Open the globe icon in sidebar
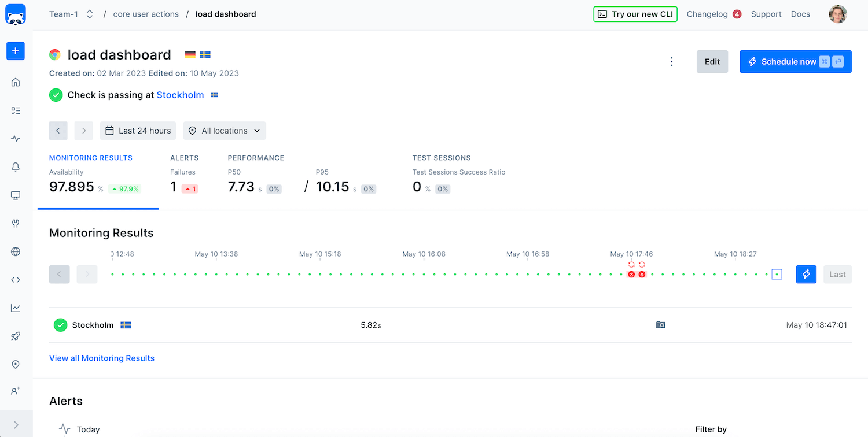This screenshot has width=868, height=437. point(16,251)
